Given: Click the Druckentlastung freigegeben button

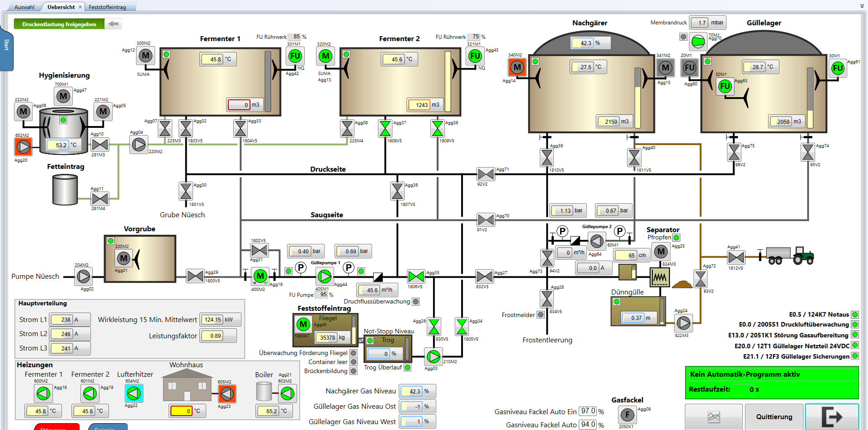Looking at the screenshot, I should tap(59, 24).
